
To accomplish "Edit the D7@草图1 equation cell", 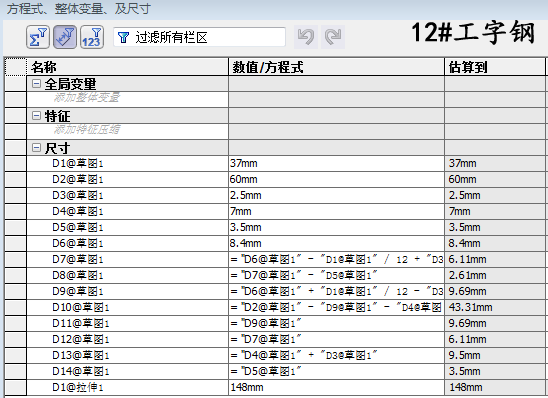I will (x=337, y=260).
